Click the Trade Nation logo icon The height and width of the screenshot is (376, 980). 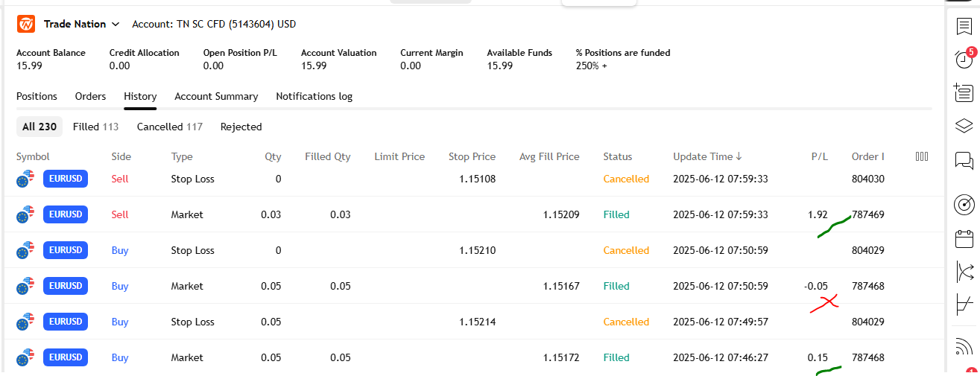pyautogui.click(x=26, y=24)
